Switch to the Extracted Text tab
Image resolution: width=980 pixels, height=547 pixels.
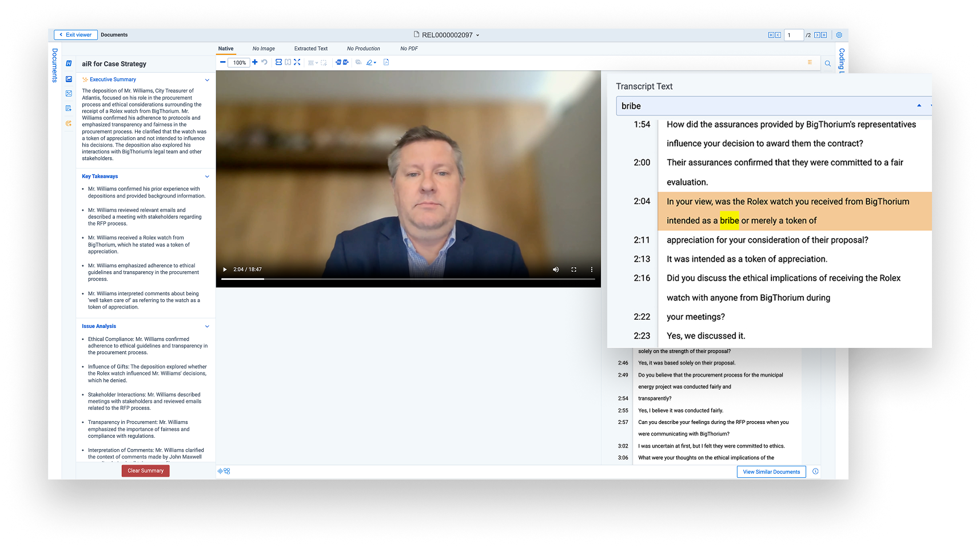point(310,49)
